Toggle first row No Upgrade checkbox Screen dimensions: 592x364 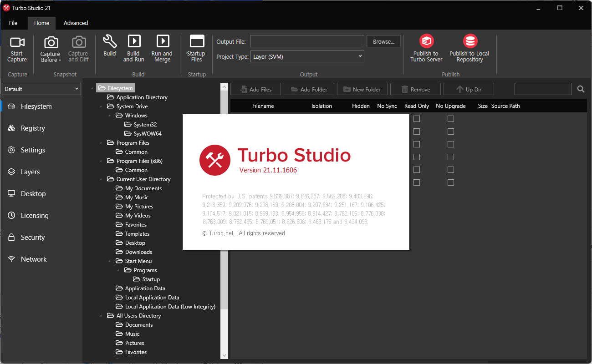451,119
